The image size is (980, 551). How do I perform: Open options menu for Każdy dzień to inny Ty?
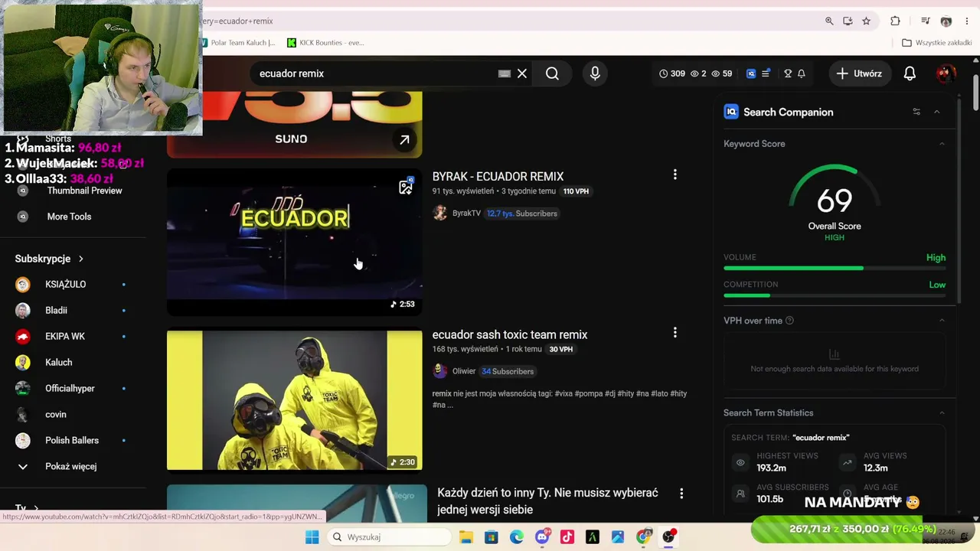click(681, 494)
